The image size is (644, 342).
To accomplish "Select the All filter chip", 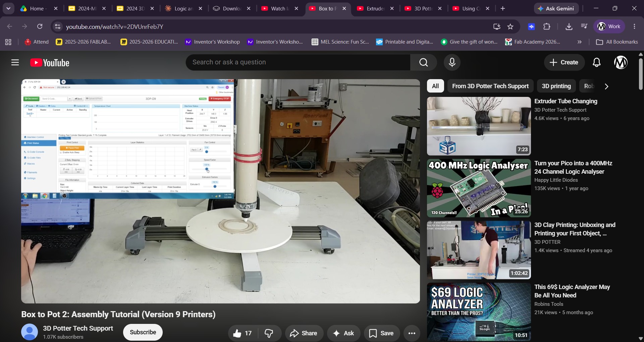I will point(435,86).
